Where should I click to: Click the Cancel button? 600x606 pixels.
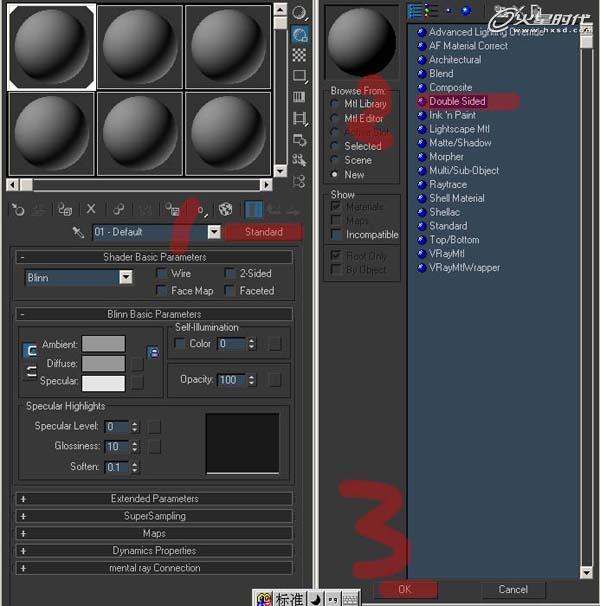[x=513, y=589]
